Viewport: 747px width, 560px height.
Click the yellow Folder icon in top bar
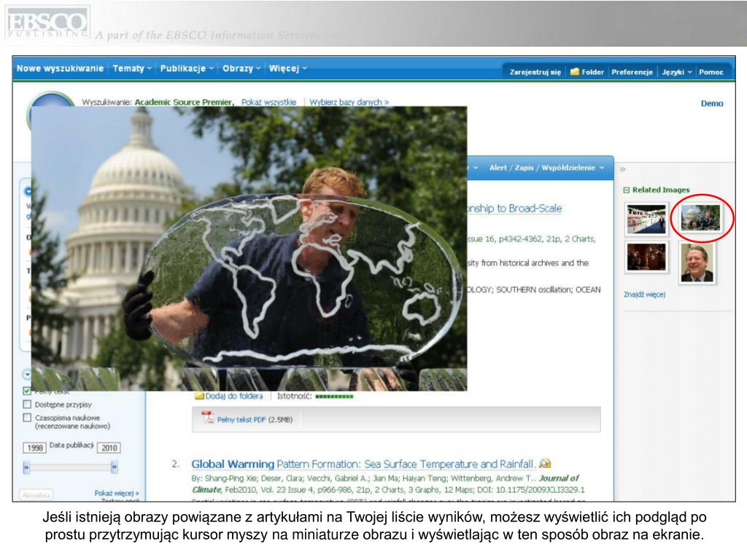pyautogui.click(x=575, y=71)
